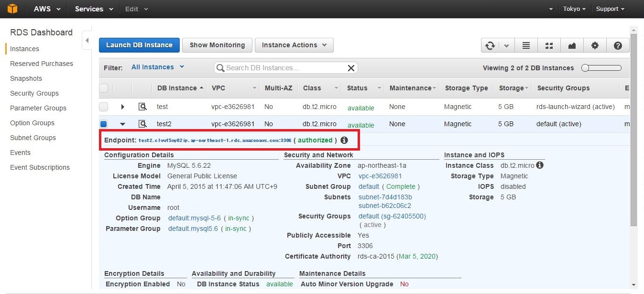Viewport: 644px width, 294px height.
Task: Select the test instance checkbox
Action: tap(104, 107)
